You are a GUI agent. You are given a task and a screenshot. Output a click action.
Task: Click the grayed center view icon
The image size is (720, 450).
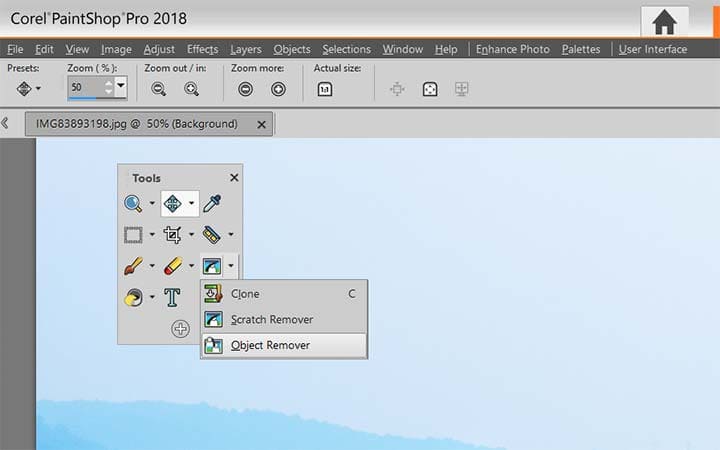tap(397, 89)
